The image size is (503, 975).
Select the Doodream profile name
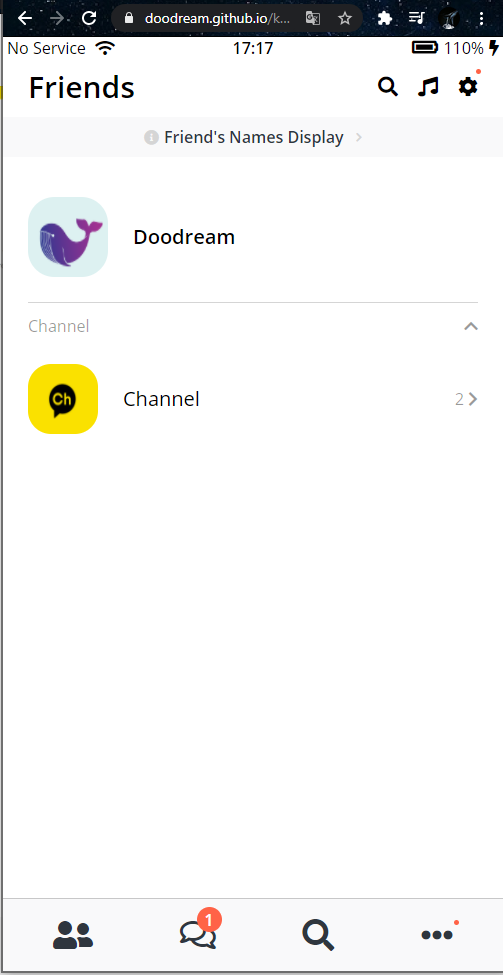184,237
